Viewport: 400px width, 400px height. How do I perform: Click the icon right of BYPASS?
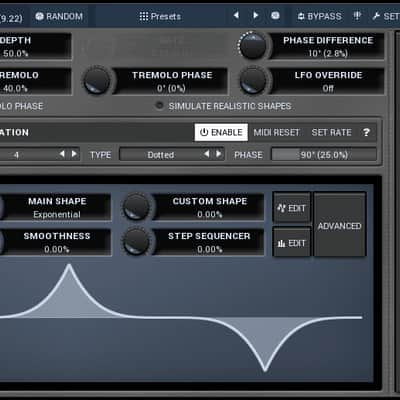(357, 16)
